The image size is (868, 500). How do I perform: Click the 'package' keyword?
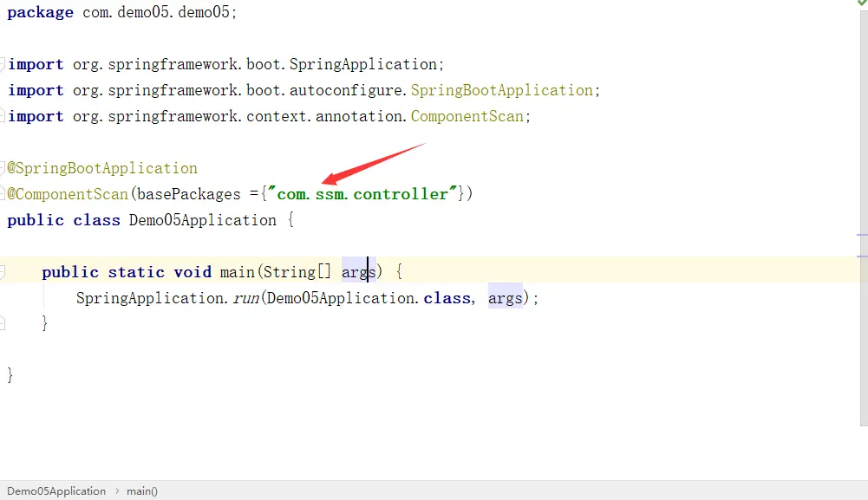(40, 13)
